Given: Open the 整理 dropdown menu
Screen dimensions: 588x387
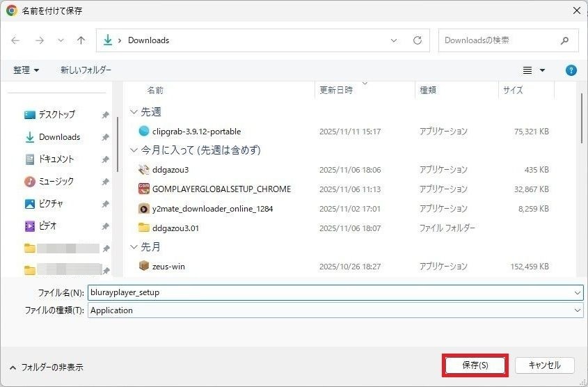Looking at the screenshot, I should [26, 70].
